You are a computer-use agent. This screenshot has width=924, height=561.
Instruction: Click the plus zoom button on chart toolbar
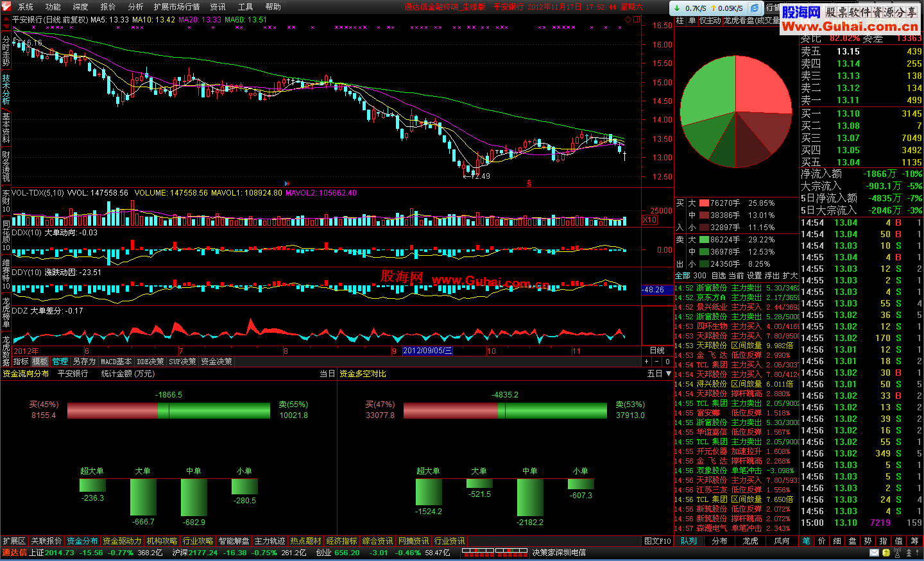click(x=646, y=362)
